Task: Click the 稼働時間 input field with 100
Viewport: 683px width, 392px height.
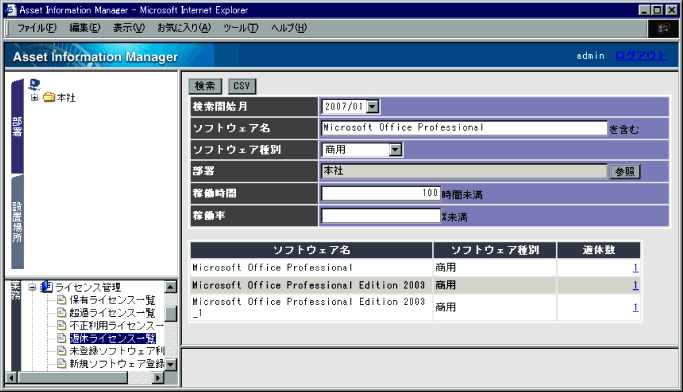Action: point(381,193)
